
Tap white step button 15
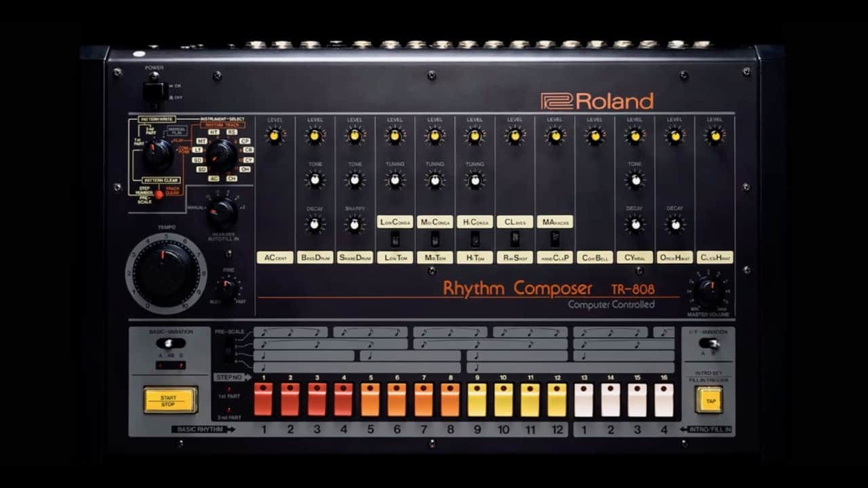(637, 399)
